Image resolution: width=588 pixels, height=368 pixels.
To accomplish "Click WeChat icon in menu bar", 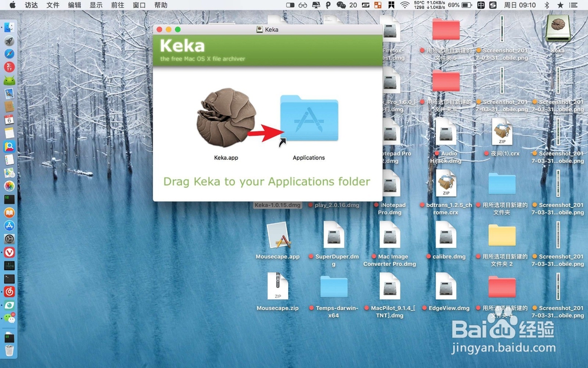I will (341, 5).
